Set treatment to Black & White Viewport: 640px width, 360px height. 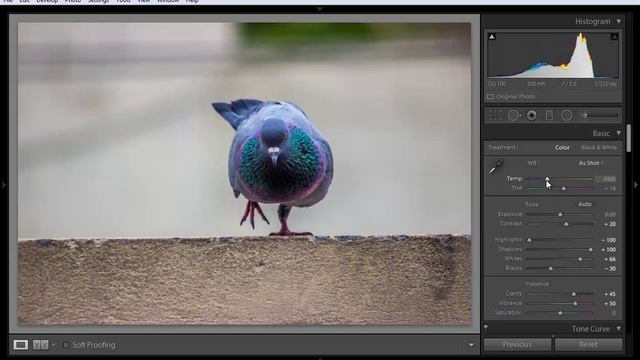point(599,147)
